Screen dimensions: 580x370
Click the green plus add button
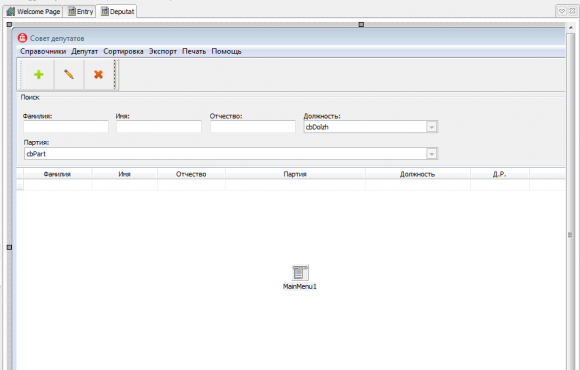(38, 74)
